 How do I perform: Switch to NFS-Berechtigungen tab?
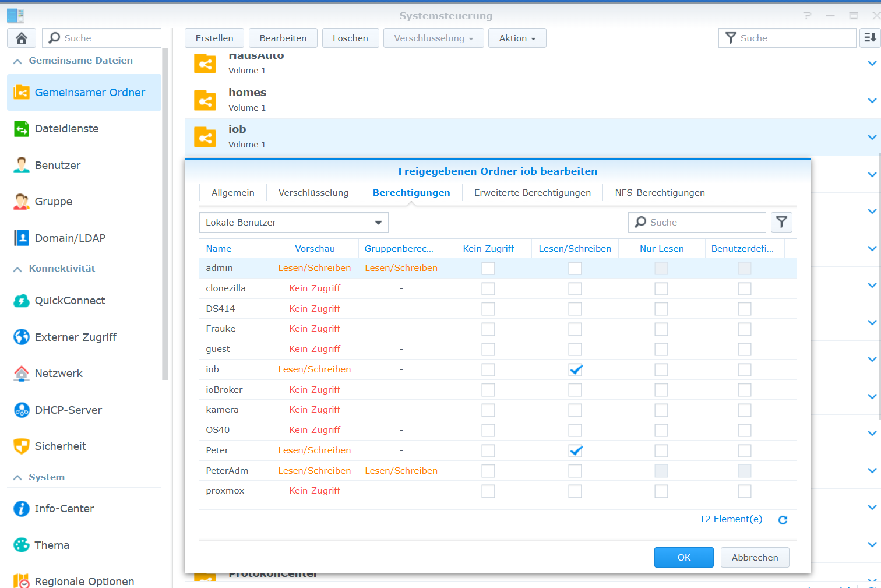(660, 193)
